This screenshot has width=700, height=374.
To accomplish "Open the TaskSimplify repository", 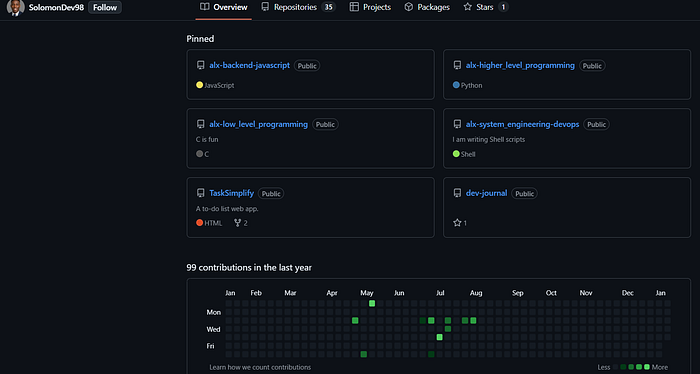I will [231, 193].
